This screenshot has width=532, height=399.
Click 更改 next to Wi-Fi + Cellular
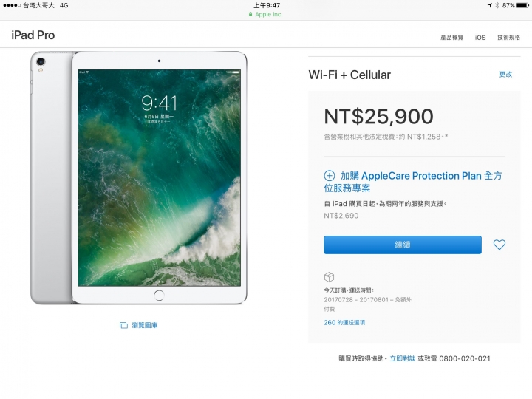505,75
